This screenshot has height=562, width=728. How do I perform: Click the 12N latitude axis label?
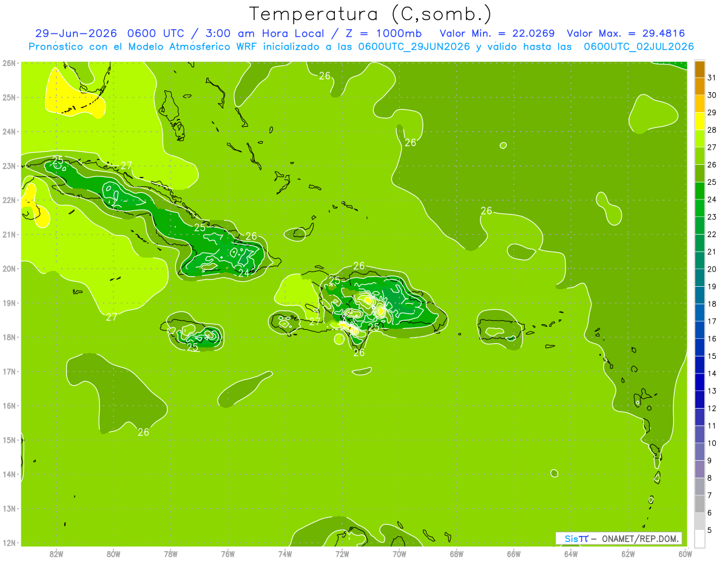point(8,543)
